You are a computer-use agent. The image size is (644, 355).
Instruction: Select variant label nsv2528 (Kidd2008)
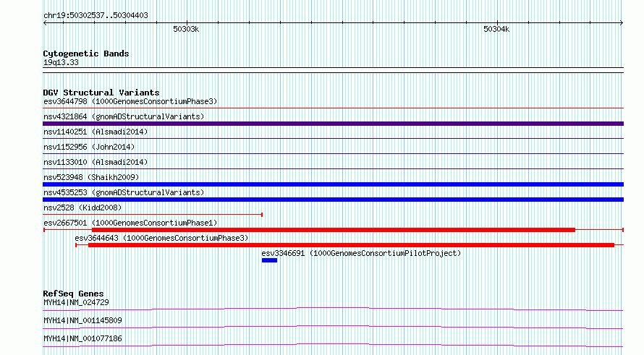click(x=82, y=208)
